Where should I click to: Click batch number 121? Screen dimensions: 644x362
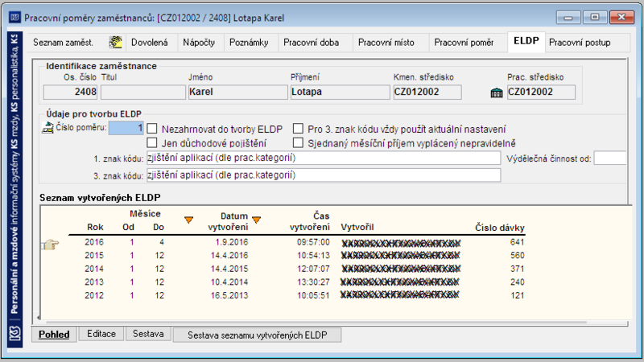click(517, 295)
